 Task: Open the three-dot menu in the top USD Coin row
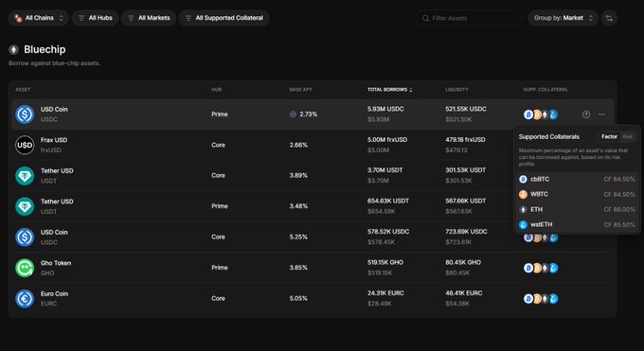click(x=601, y=114)
